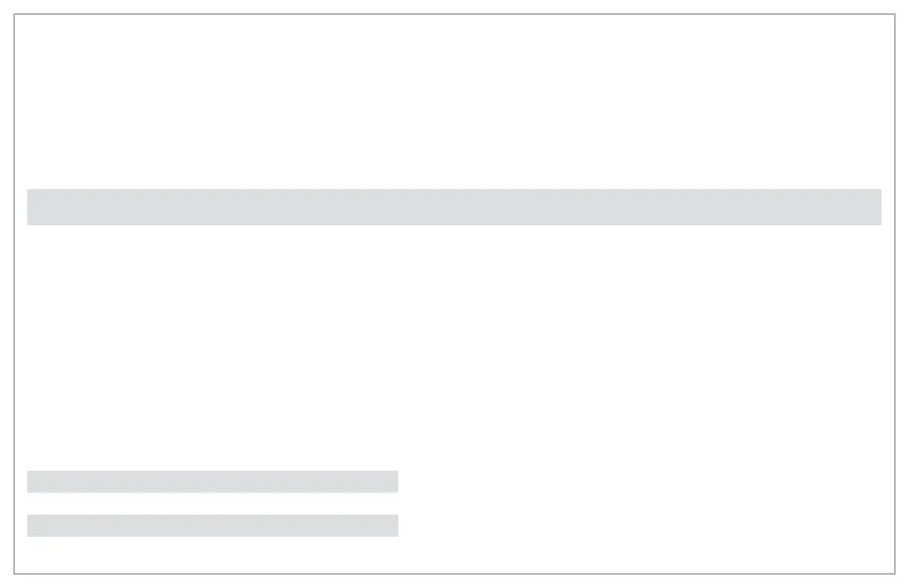The height and width of the screenshot is (588, 909).
Task: Select the upper short gray bar
Action: 212,481
